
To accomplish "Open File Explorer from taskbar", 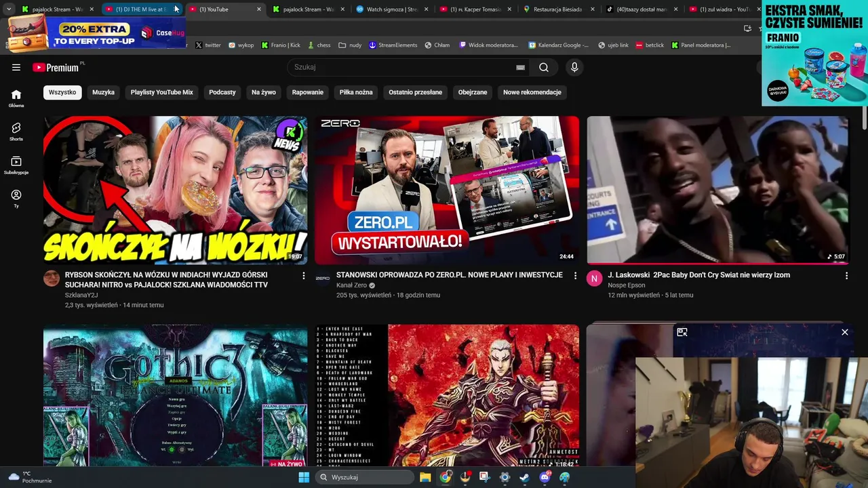I will [x=425, y=477].
